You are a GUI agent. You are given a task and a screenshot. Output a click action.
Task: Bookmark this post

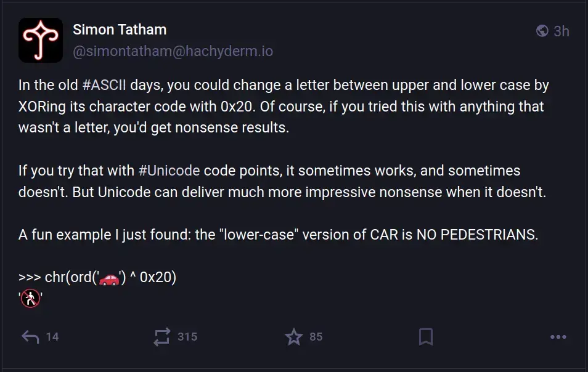coord(426,337)
